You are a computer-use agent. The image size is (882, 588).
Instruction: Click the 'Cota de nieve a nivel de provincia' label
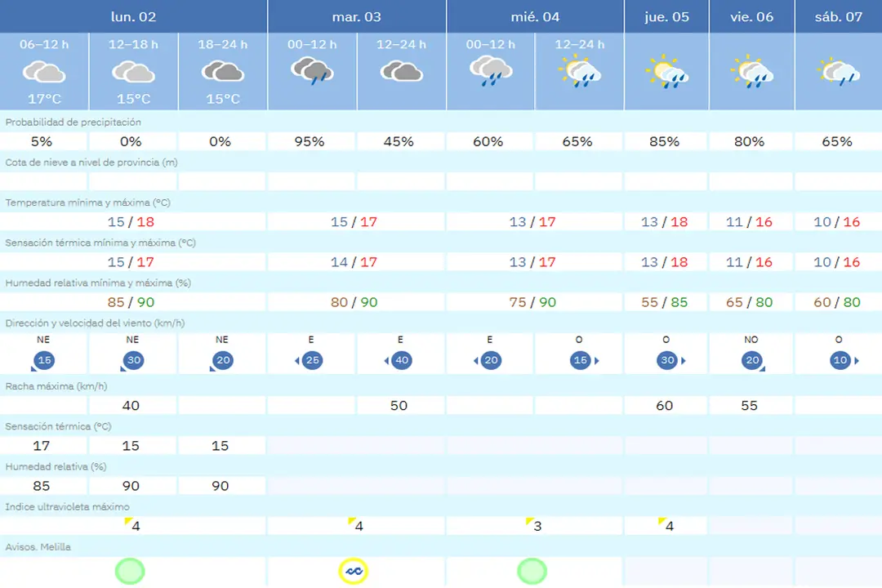[91, 163]
